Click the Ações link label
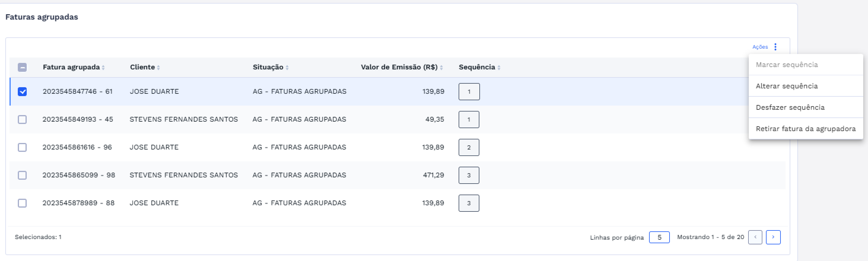868x261 pixels. click(x=760, y=47)
